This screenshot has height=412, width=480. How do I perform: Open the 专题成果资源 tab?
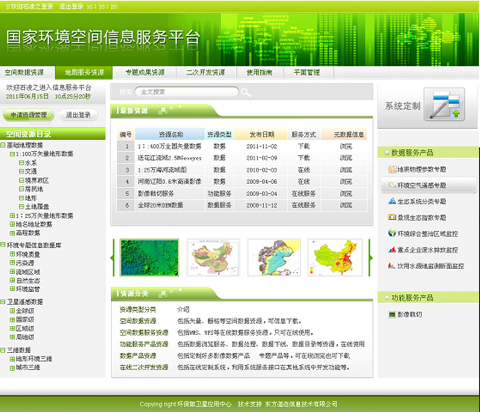[x=145, y=72]
